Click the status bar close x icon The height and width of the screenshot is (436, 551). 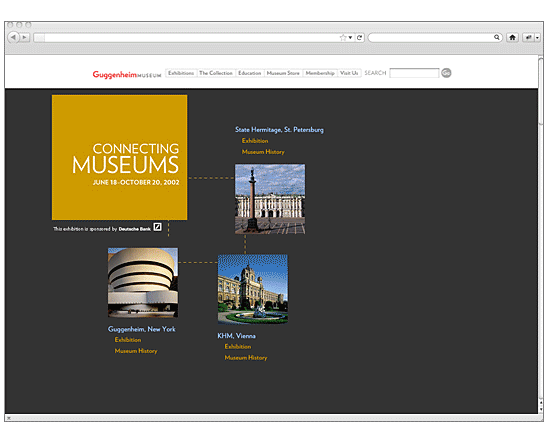9,418
